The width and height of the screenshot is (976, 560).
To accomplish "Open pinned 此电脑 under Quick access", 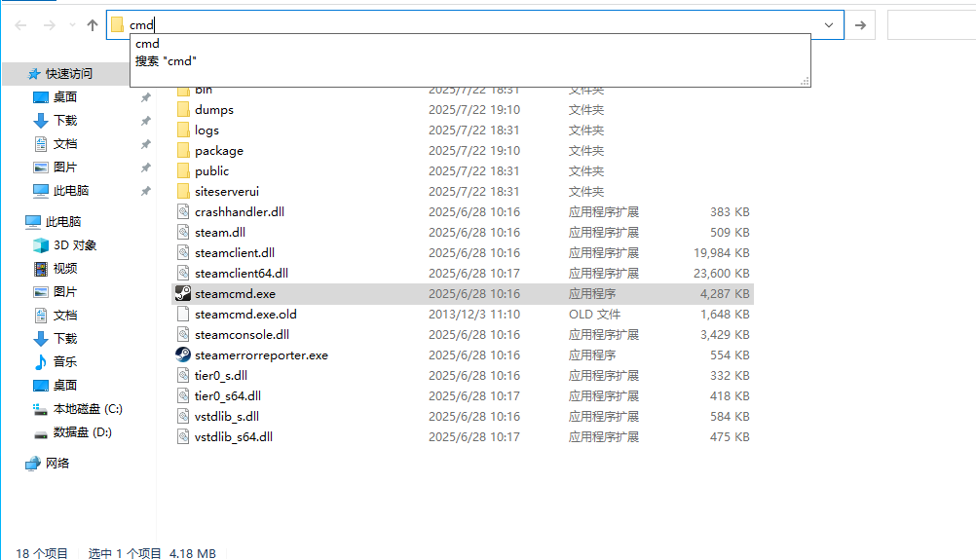I will pyautogui.click(x=71, y=191).
